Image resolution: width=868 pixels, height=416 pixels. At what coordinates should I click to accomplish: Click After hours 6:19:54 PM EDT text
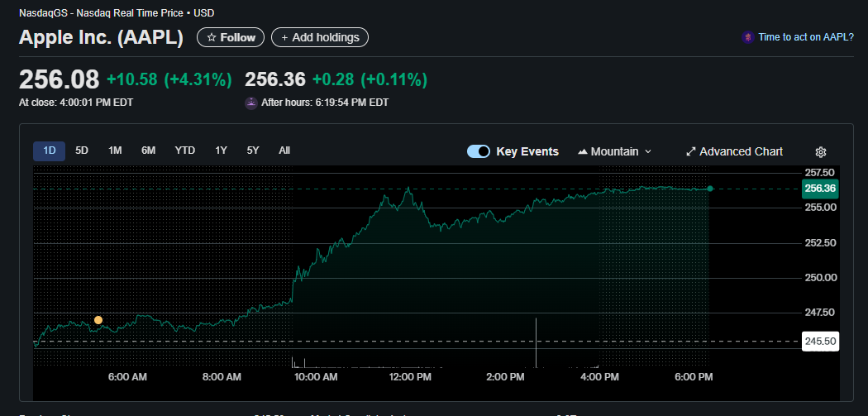[325, 103]
